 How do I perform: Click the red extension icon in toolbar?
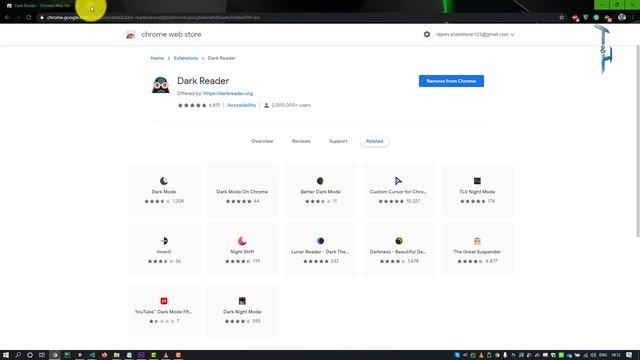[x=576, y=18]
